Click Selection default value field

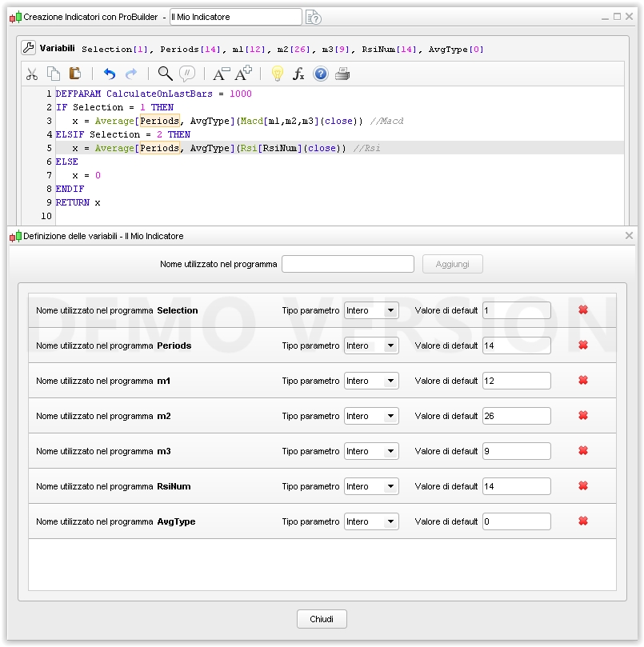tap(517, 310)
